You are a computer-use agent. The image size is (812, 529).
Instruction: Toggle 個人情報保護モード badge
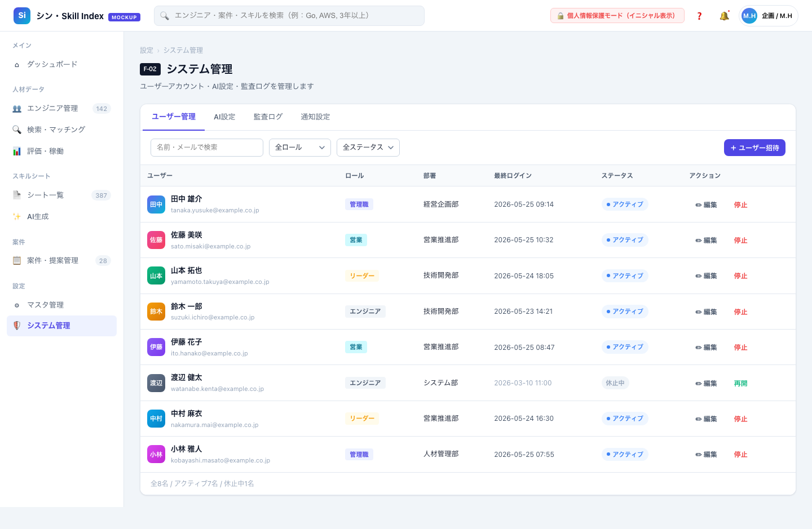617,16
